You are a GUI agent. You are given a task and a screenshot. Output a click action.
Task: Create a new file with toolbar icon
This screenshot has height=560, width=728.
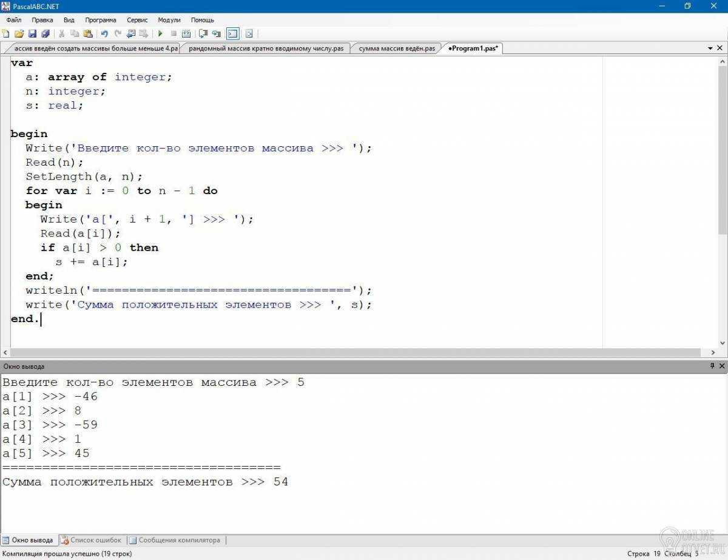coord(6,33)
